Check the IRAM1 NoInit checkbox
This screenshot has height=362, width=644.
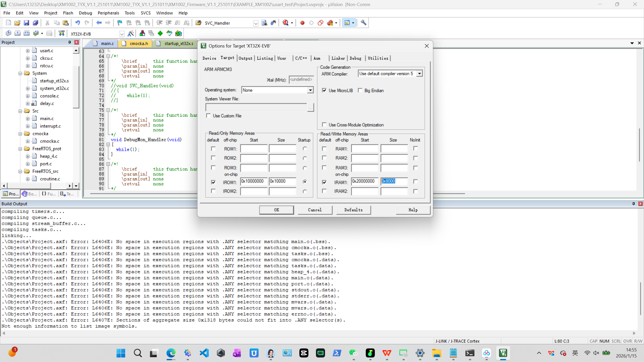coord(415,182)
